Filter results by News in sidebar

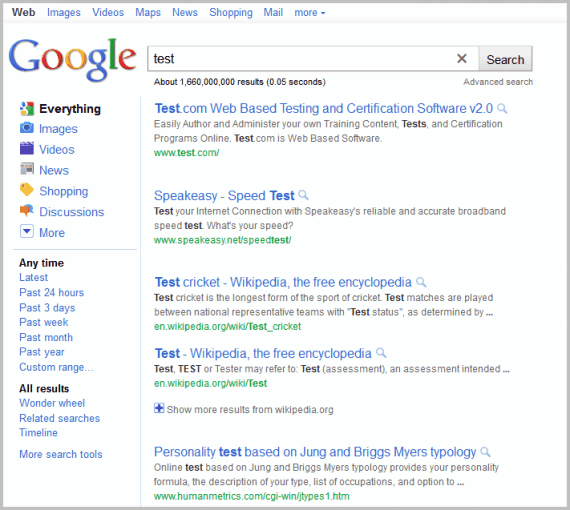54,170
